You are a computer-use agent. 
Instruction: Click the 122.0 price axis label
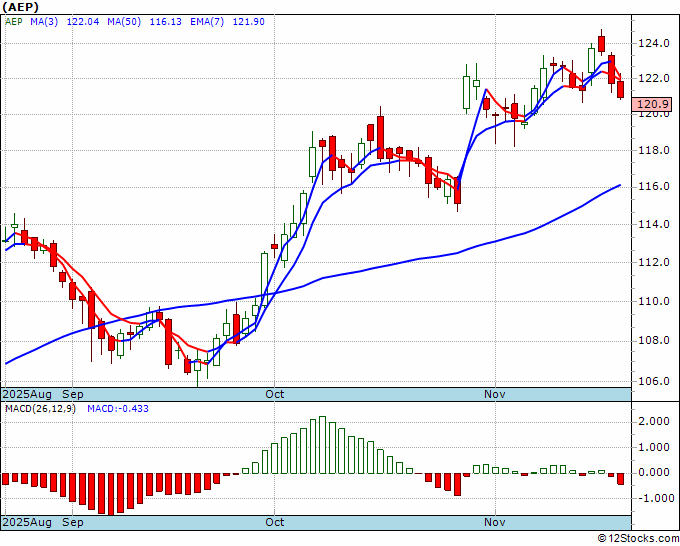coord(654,78)
